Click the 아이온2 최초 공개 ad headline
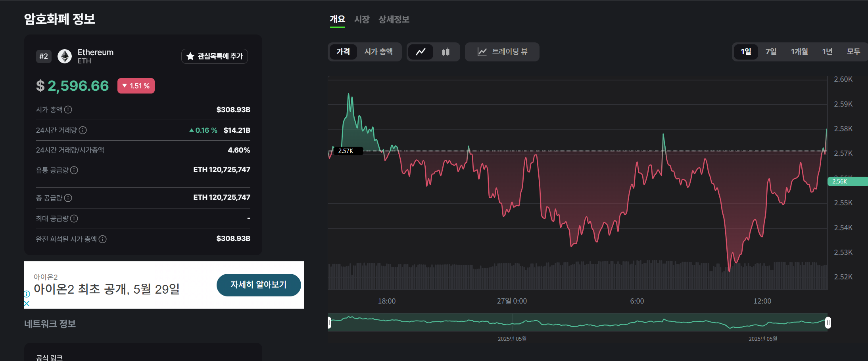The image size is (868, 361). [107, 289]
